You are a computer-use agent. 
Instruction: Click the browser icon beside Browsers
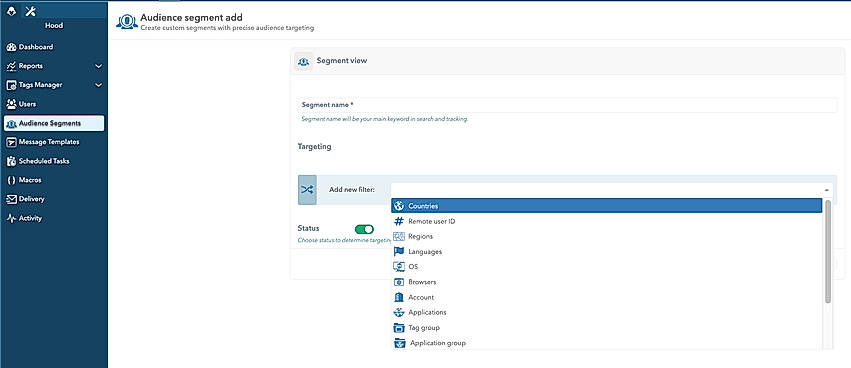[399, 282]
